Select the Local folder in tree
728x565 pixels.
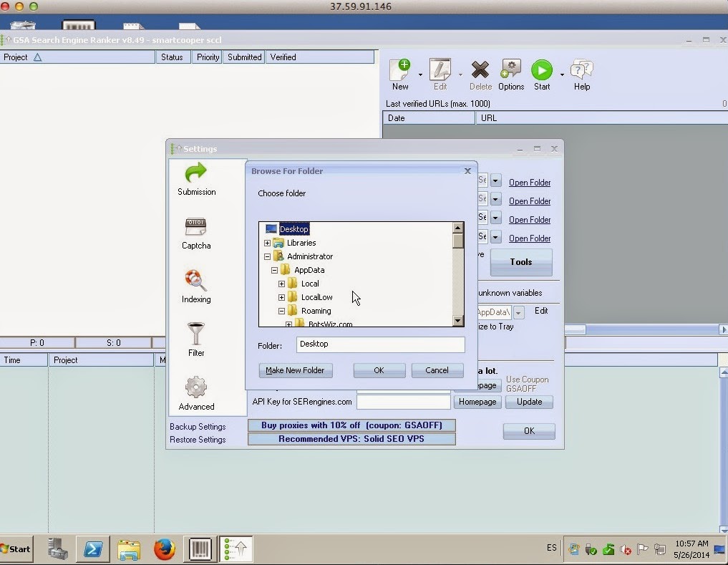click(310, 284)
